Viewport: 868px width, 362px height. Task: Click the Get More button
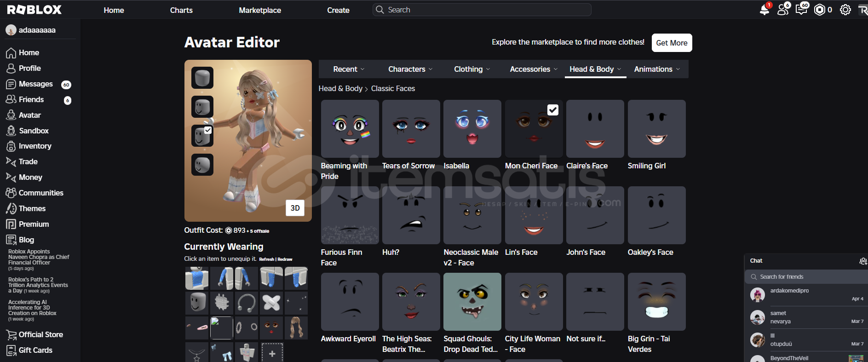click(x=672, y=43)
